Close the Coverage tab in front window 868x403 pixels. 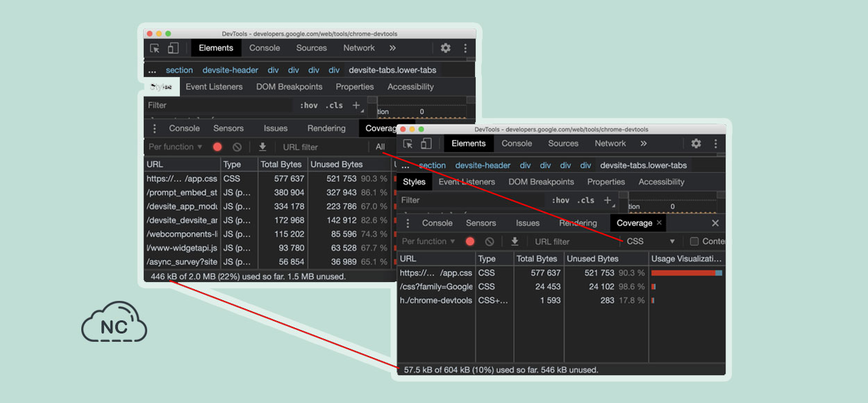point(660,223)
